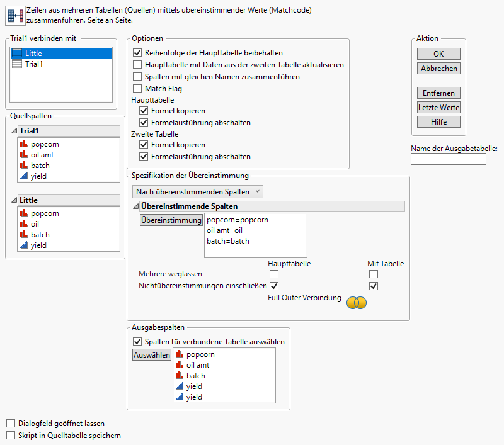The height and width of the screenshot is (445, 504).
Task: Select oil in Little source columns
Action: click(x=35, y=224)
